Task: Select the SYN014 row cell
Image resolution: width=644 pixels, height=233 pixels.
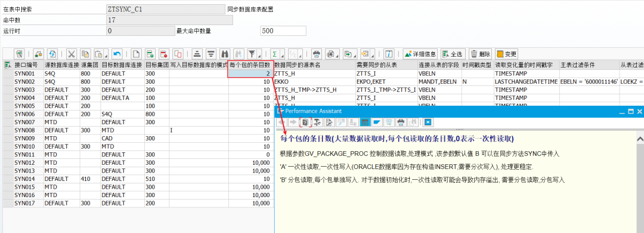Action: [x=29, y=179]
